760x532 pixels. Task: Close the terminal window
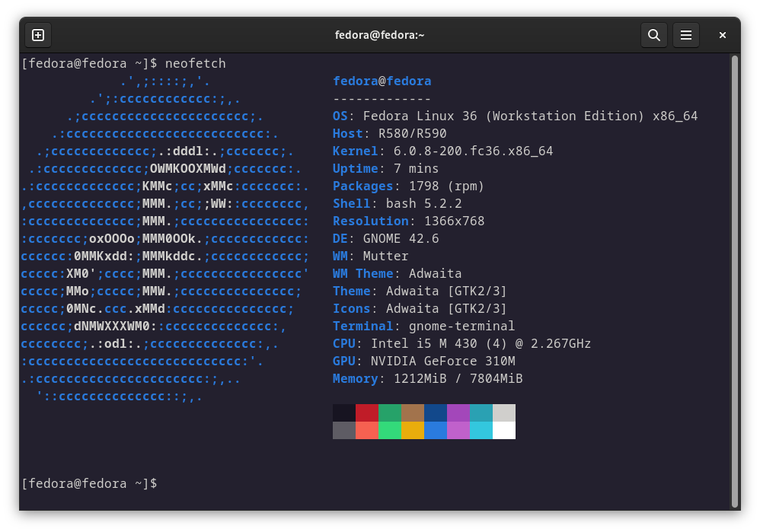[722, 35]
